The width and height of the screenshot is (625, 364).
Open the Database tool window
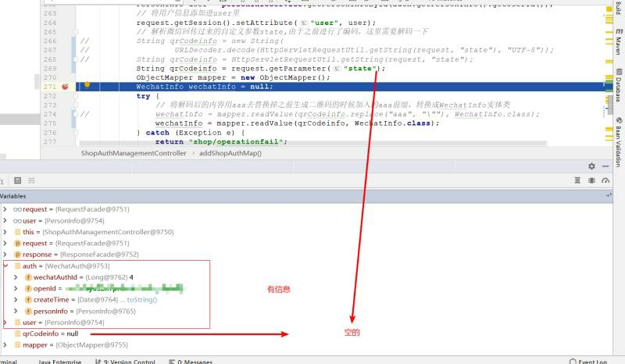point(618,85)
